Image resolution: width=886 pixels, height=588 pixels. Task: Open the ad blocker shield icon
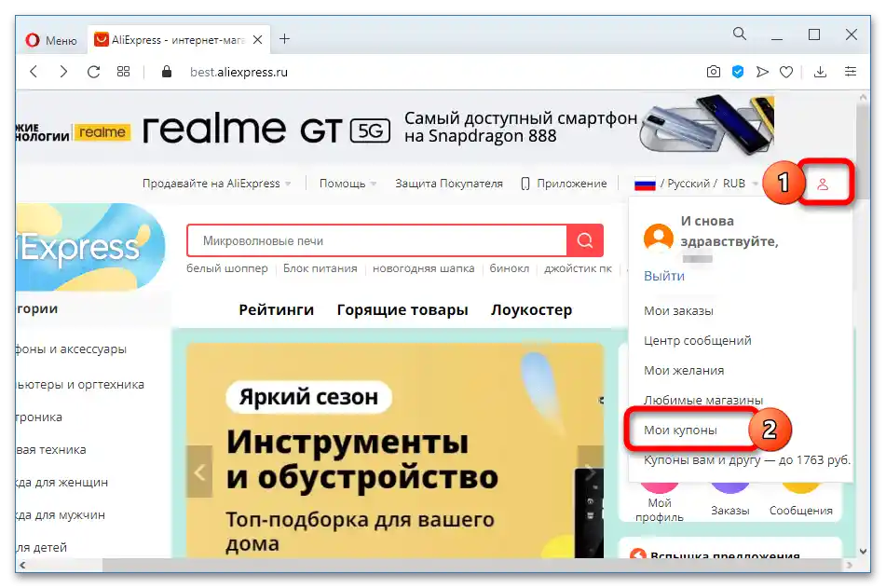click(737, 72)
